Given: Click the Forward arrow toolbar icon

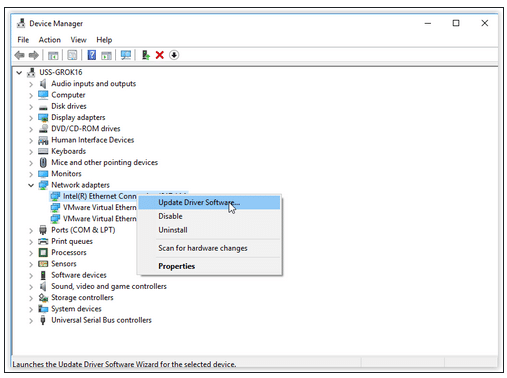Looking at the screenshot, I should coord(34,55).
